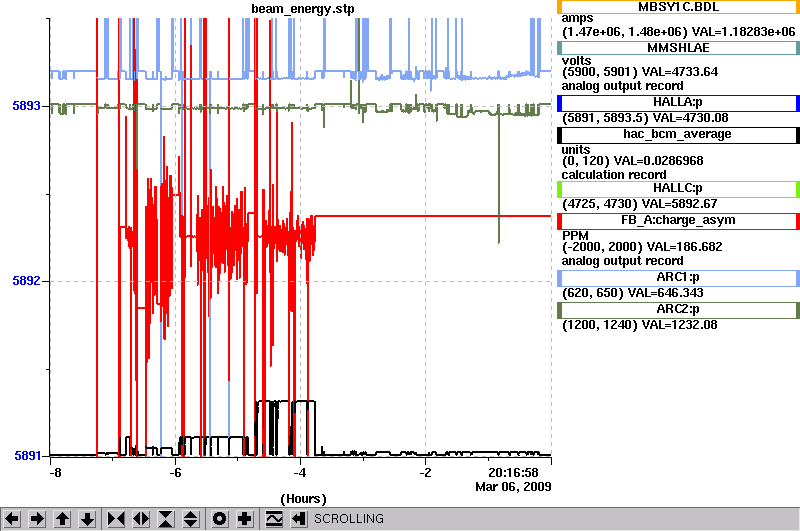This screenshot has width=800, height=531.
Task: Select the ARC2:p curve legend entry
Action: tap(678, 310)
